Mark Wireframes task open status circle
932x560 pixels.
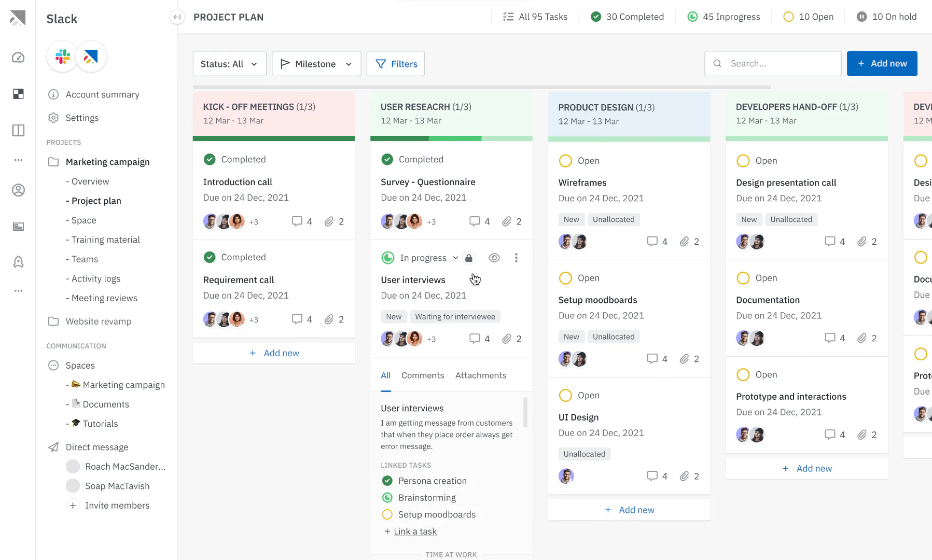565,161
